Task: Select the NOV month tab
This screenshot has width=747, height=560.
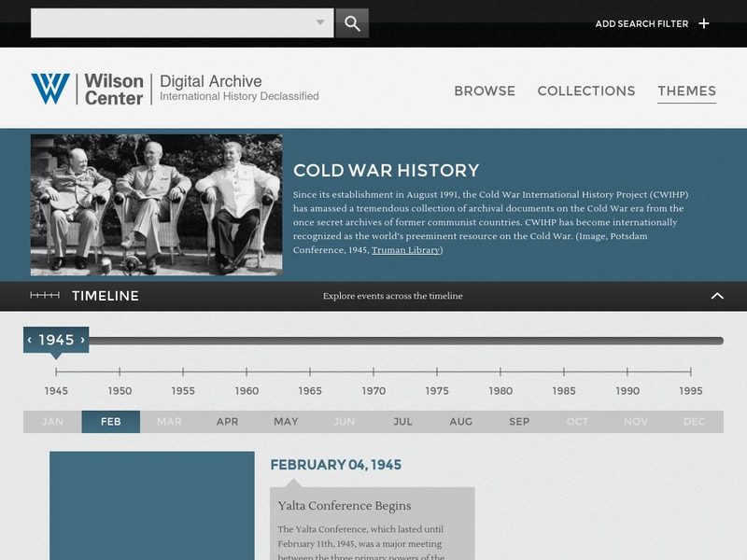Action: point(636,422)
